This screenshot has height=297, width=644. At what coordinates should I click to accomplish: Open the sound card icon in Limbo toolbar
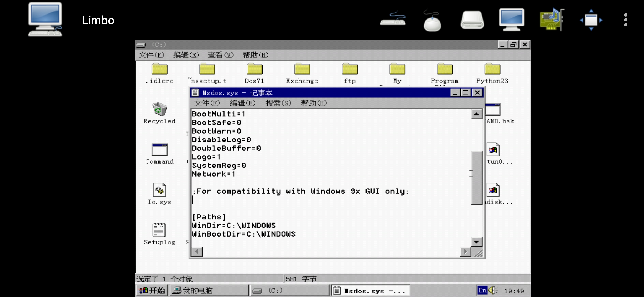[552, 19]
